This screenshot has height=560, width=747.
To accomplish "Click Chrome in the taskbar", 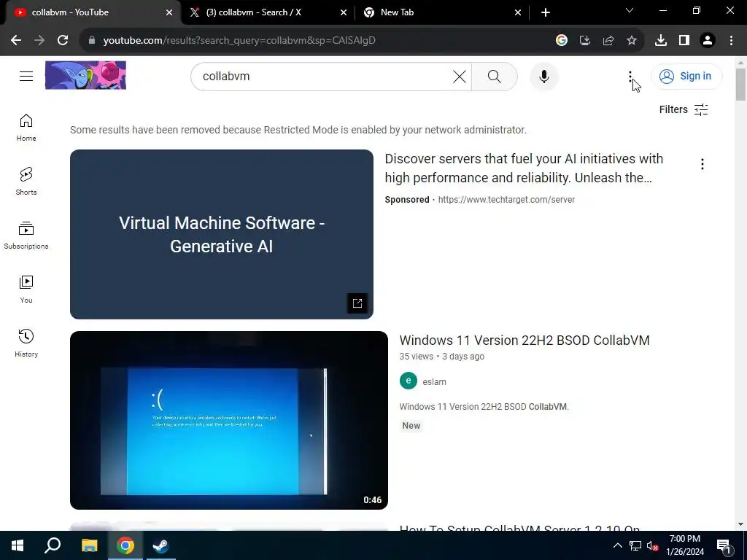I will tap(125, 545).
